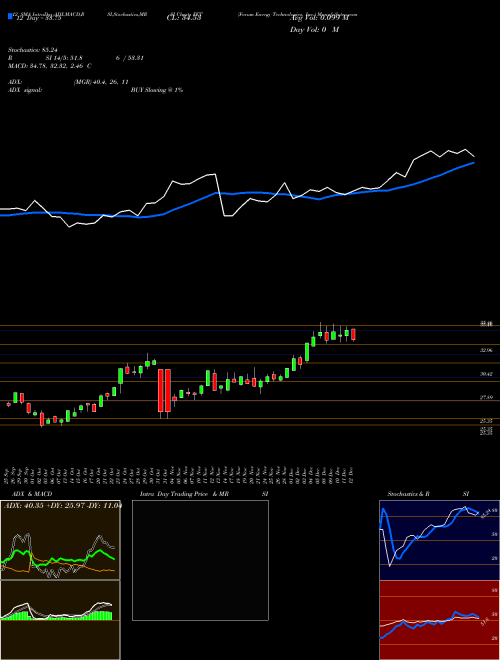This screenshot has width=500, height=660.
Task: Click the last red candlestick on the price chart
Action: point(354,335)
